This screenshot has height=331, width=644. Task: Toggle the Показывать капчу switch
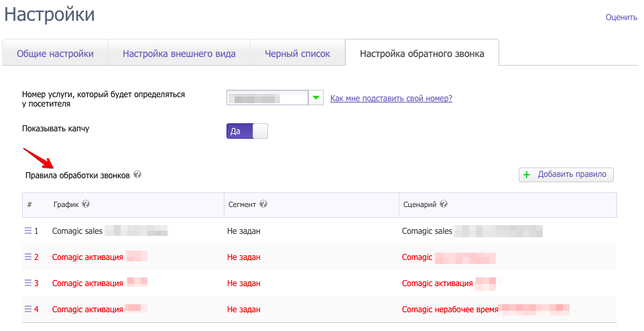point(247,131)
